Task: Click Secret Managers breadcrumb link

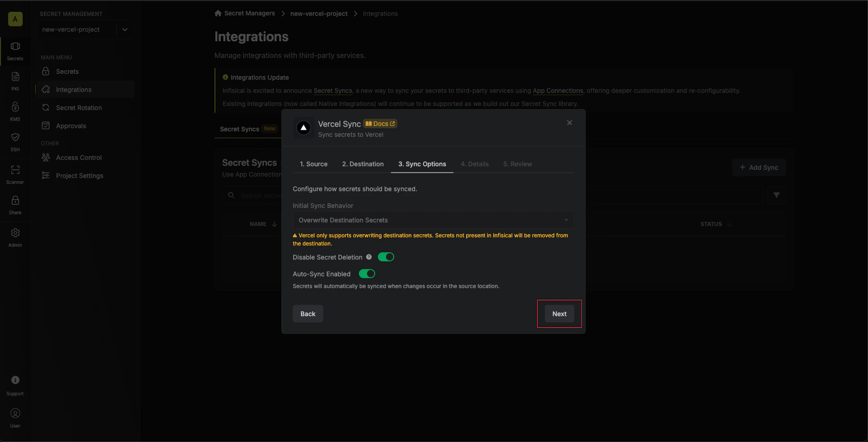Action: pyautogui.click(x=249, y=13)
